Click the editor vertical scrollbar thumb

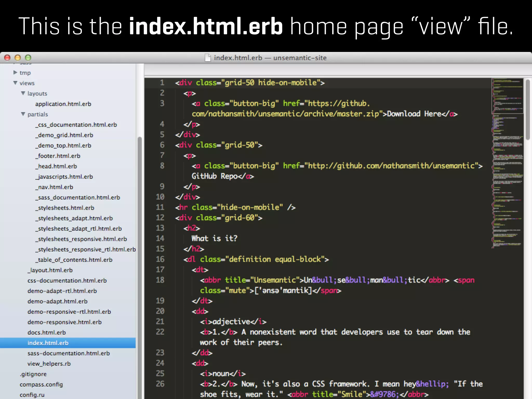528,109
